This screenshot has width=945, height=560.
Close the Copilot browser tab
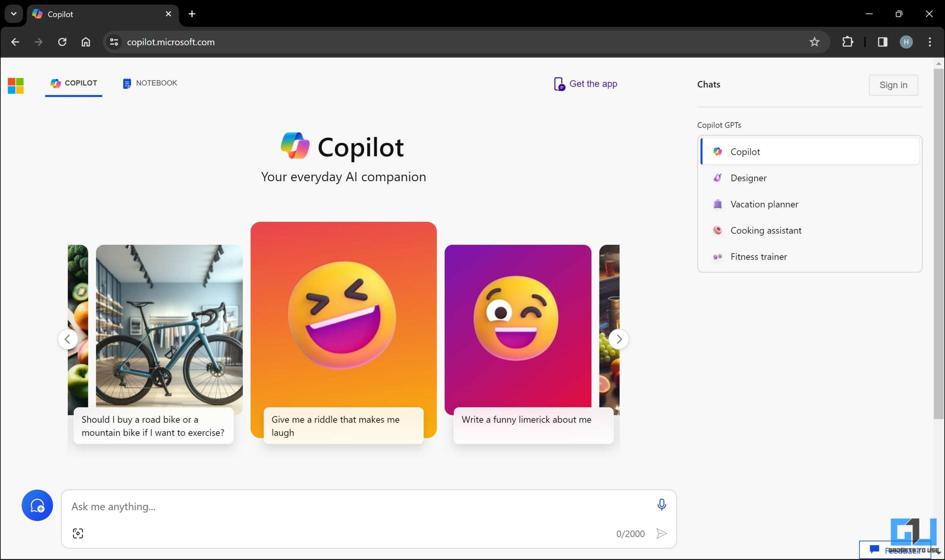[x=168, y=14]
